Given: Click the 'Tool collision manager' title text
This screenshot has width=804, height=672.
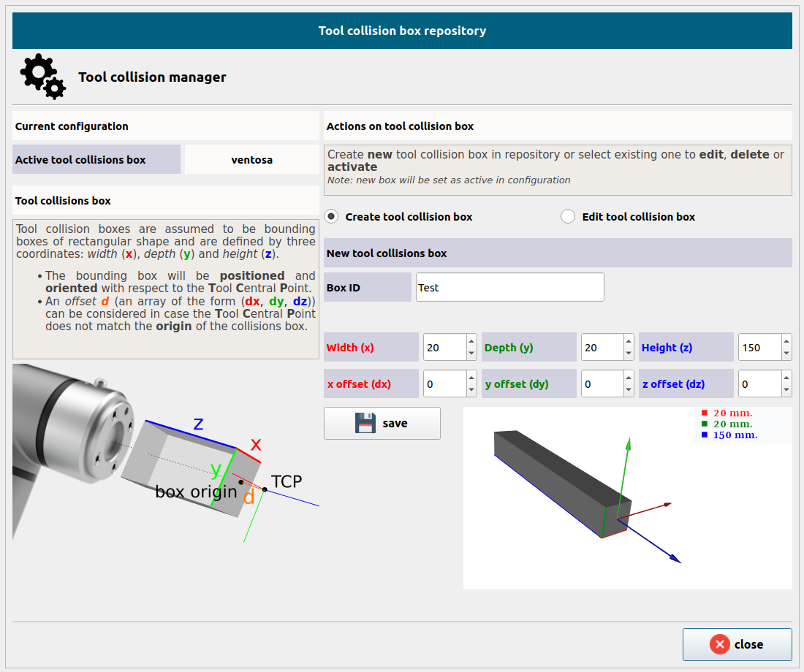Looking at the screenshot, I should pos(152,77).
